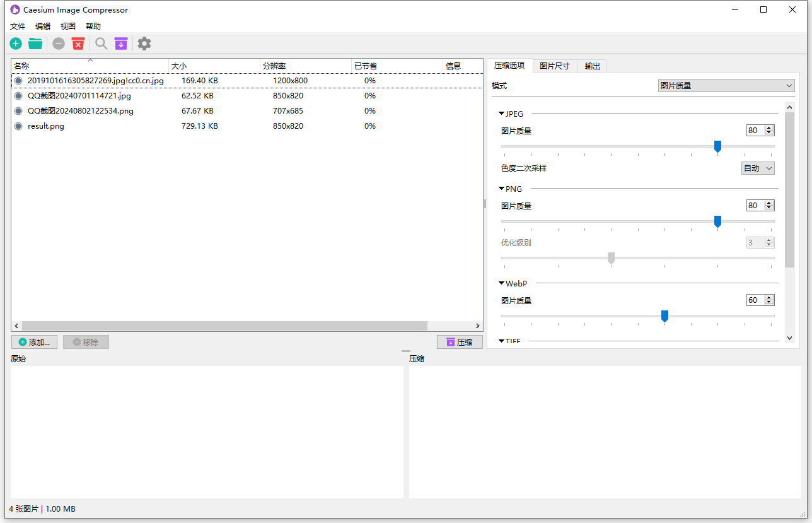Image resolution: width=812 pixels, height=523 pixels.
Task: Click the green add files toolbar icon
Action: (x=16, y=44)
